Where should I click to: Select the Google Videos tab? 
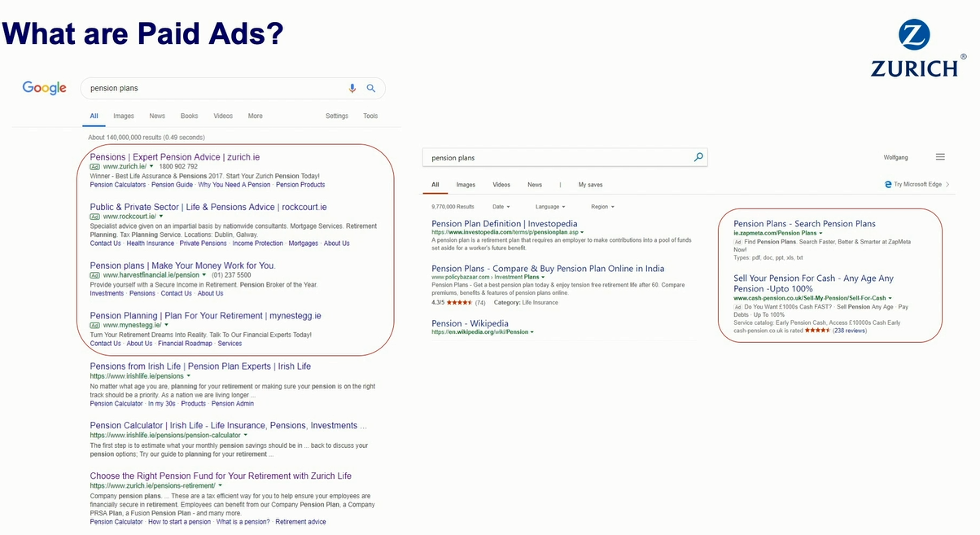(223, 116)
